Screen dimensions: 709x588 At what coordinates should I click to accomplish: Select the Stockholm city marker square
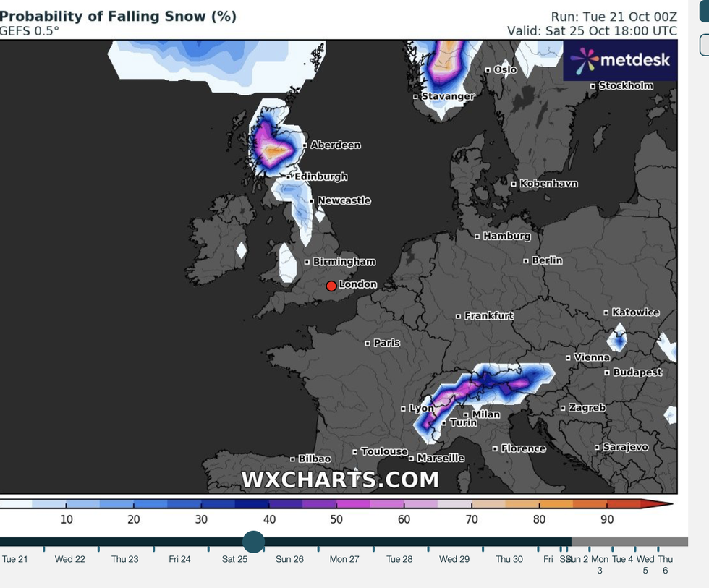(593, 86)
